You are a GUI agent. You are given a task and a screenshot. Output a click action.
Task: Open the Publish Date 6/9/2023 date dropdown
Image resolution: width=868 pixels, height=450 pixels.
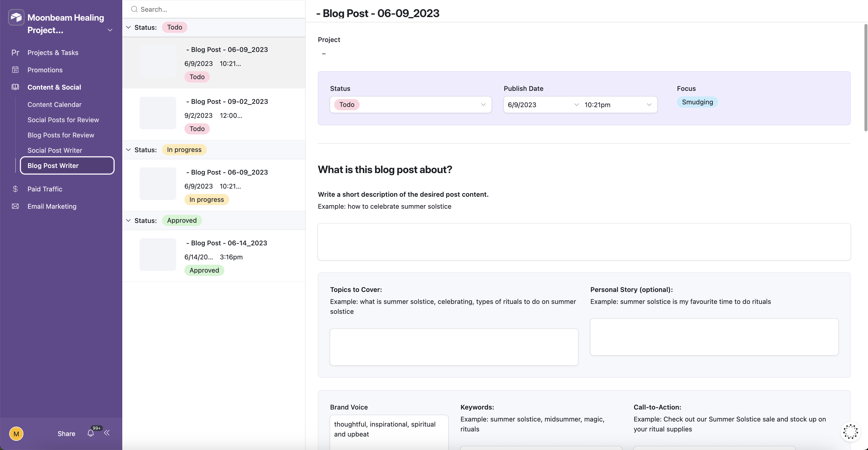543,104
